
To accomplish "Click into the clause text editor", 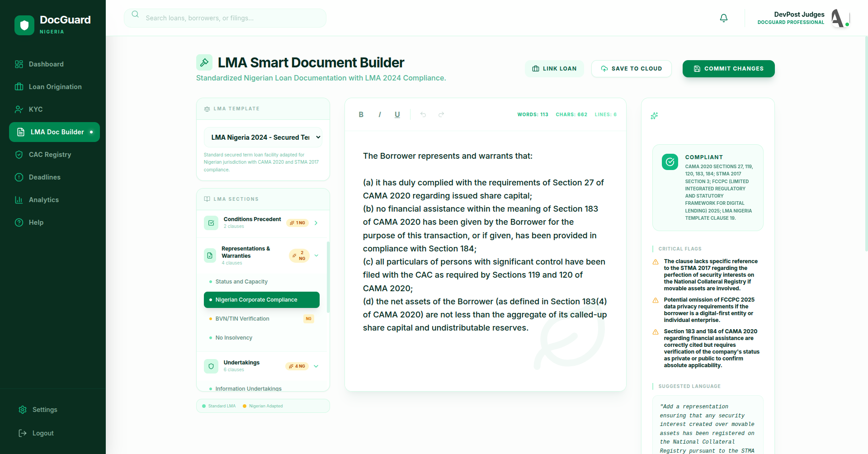I will 486,261.
